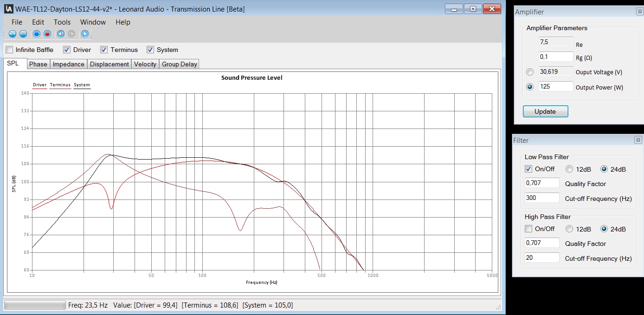
Task: Click the Output Power field showing 125
Action: click(x=556, y=86)
